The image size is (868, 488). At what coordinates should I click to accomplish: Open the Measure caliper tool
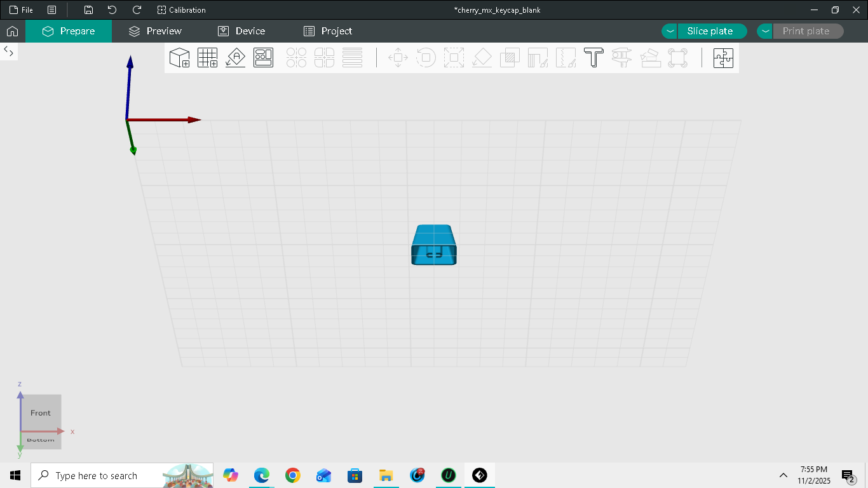[621, 58]
